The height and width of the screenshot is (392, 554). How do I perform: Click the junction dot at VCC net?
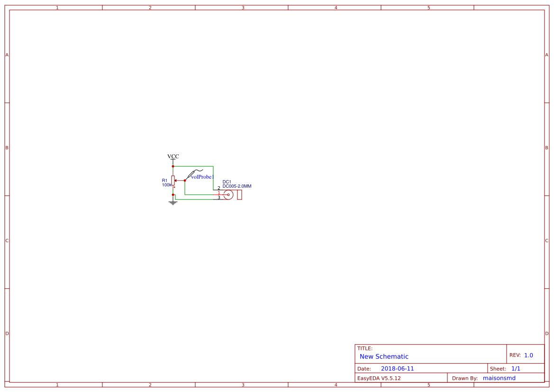[173, 166]
